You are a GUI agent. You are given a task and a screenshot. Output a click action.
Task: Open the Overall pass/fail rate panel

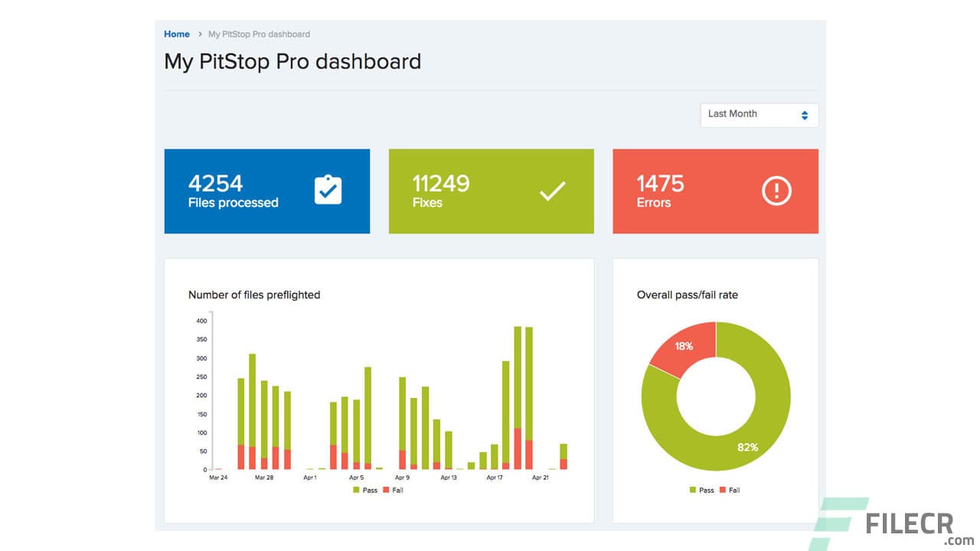pyautogui.click(x=685, y=295)
